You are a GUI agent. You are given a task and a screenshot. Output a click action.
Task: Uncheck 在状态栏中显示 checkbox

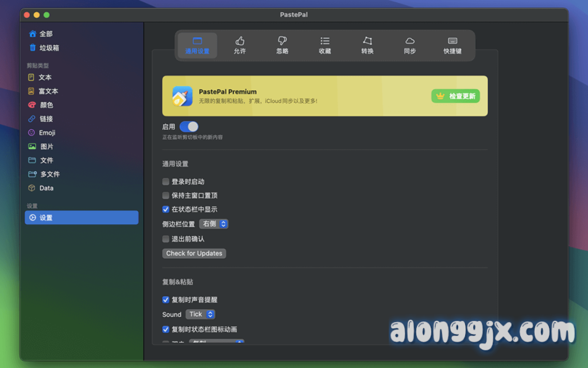(x=166, y=210)
